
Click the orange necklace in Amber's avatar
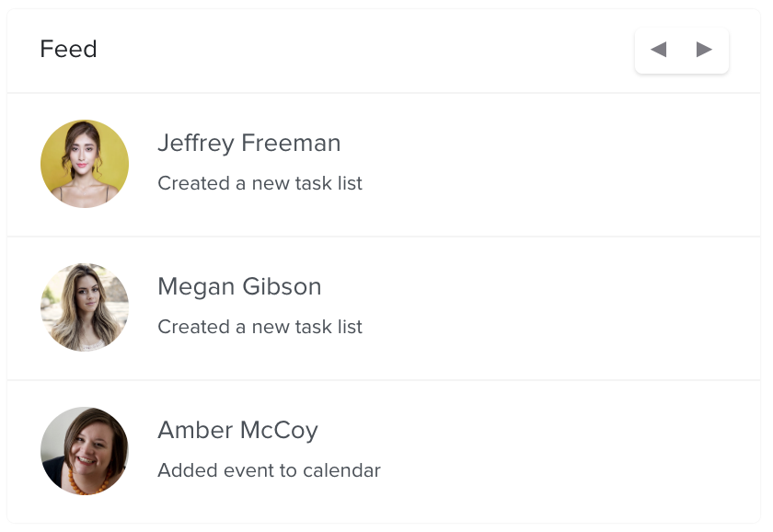point(87,485)
